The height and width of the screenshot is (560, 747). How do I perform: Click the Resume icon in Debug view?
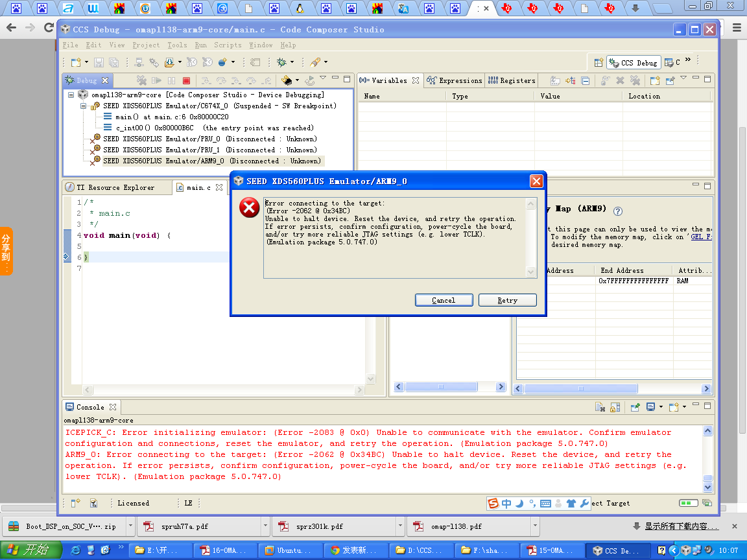(x=156, y=80)
